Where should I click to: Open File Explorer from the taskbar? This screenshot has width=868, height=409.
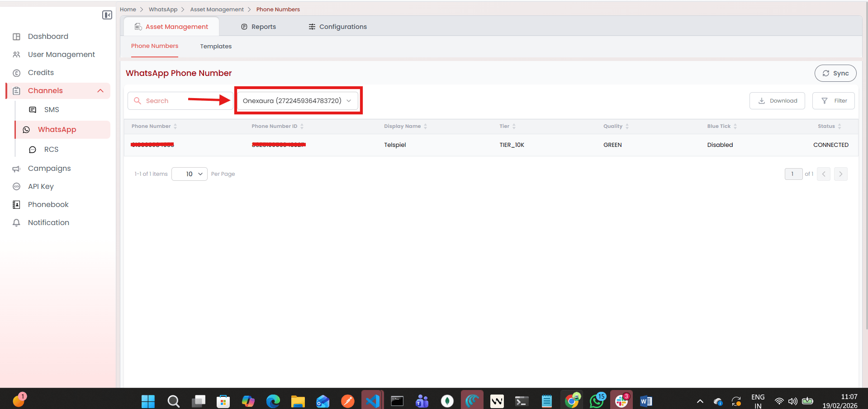click(x=298, y=401)
